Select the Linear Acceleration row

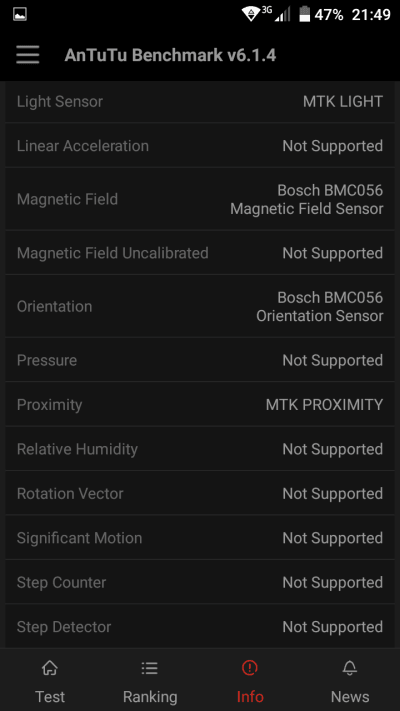click(200, 146)
